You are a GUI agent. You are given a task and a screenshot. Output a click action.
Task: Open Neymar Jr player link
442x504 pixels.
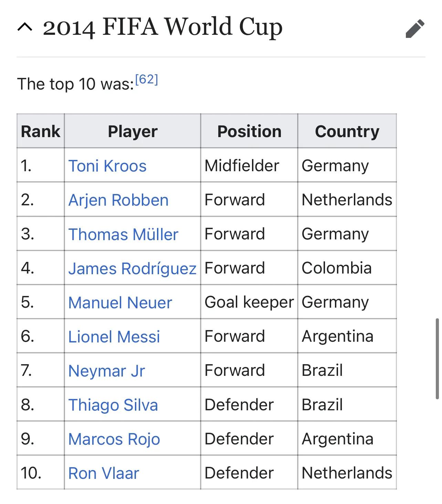pos(106,371)
